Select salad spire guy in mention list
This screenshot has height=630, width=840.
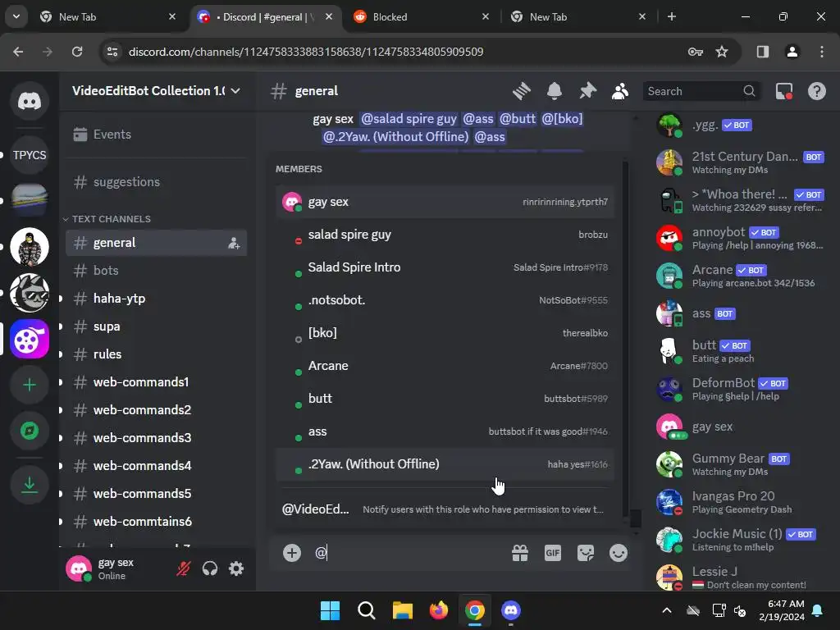[x=445, y=235]
